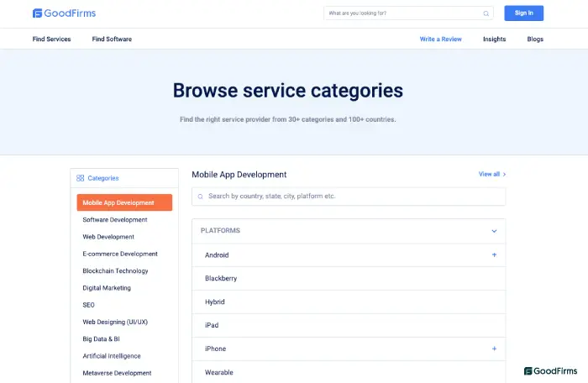Select Software Development category
This screenshot has width=588, height=383.
tap(115, 220)
